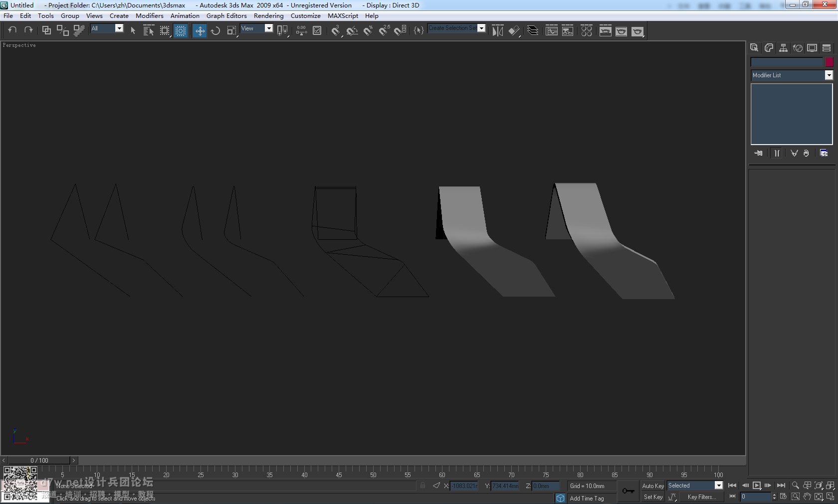This screenshot has height=504, width=838.
Task: Open the Render Setup icon
Action: [606, 30]
